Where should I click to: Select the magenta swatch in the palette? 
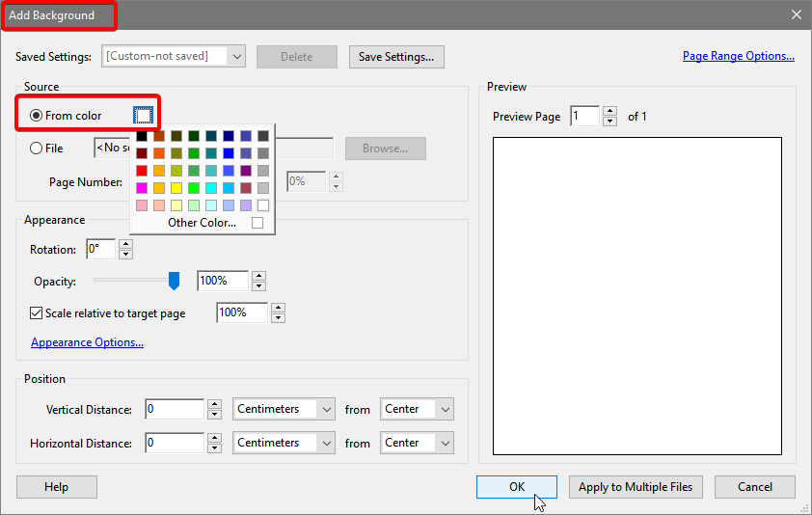tap(142, 188)
